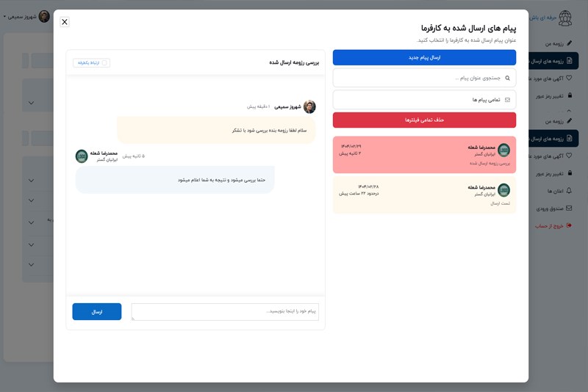
Task: Click the blue send new message button
Action: pos(424,58)
